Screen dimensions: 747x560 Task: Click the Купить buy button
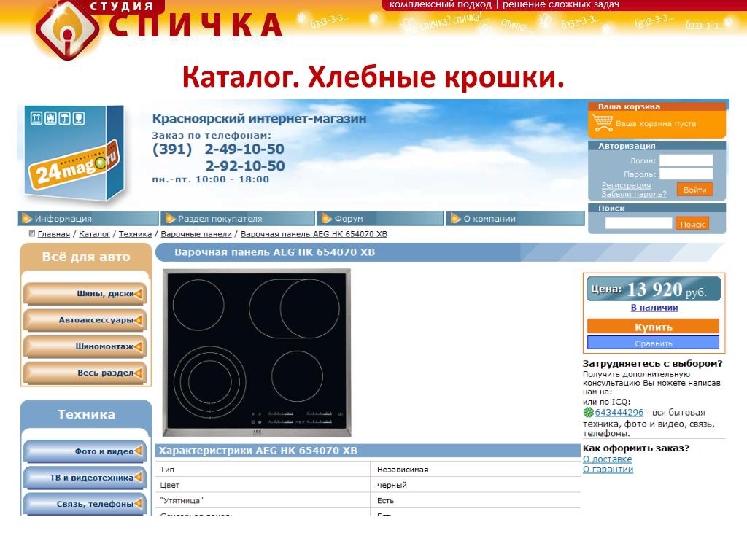tap(653, 327)
